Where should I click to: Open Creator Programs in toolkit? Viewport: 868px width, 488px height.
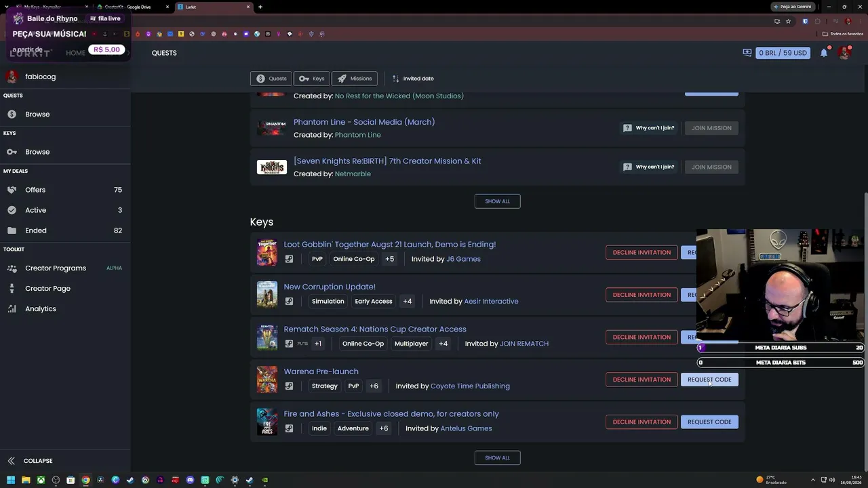click(65, 268)
